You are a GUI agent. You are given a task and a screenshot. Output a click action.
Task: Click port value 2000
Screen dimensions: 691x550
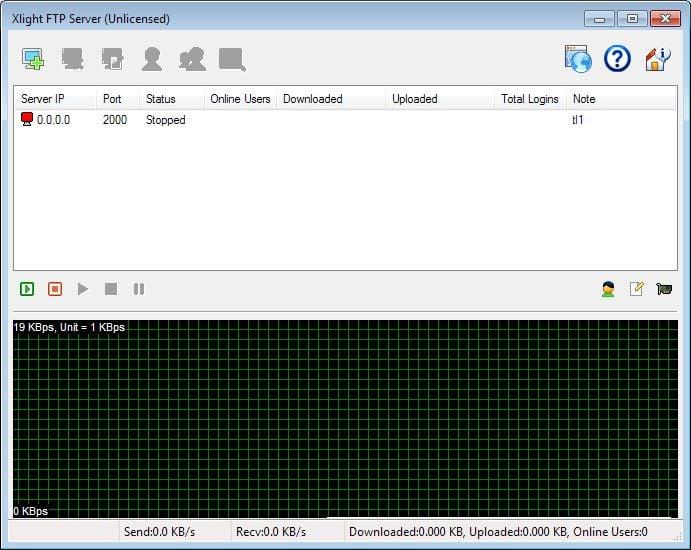click(x=115, y=120)
